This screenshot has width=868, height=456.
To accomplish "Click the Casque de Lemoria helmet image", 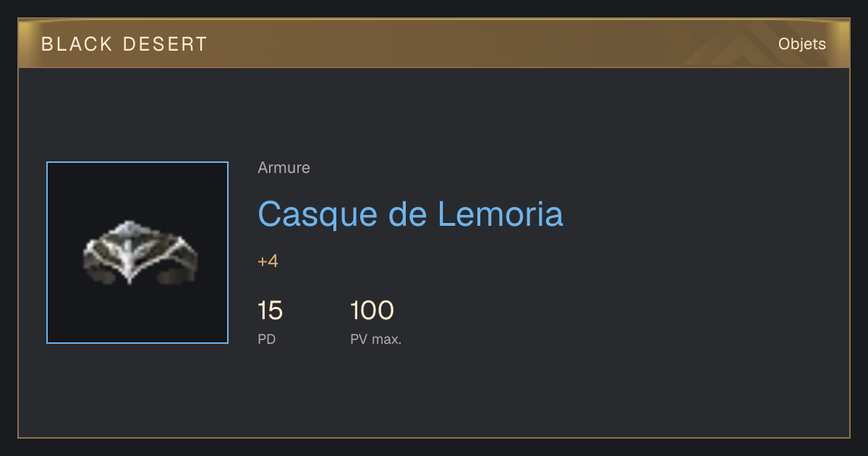I will point(137,253).
